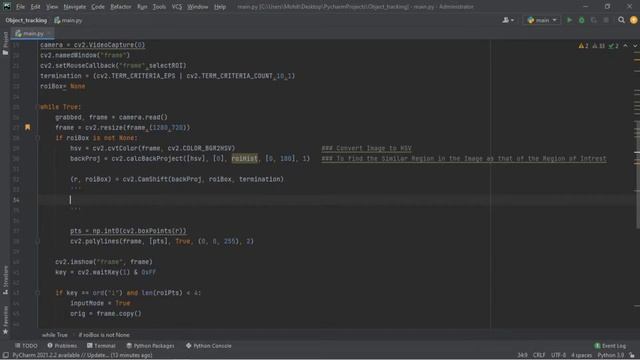Collapse the if key == ord fold marker
Screen dimensions: 640x360
(x=37, y=293)
